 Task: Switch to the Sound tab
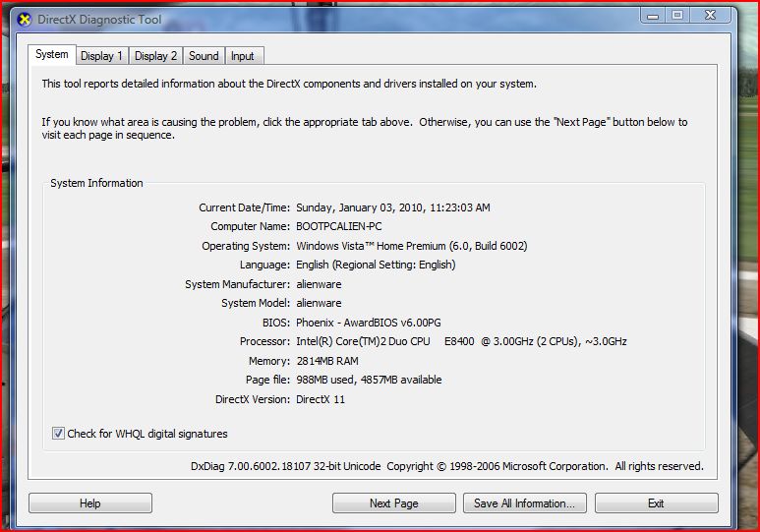204,56
